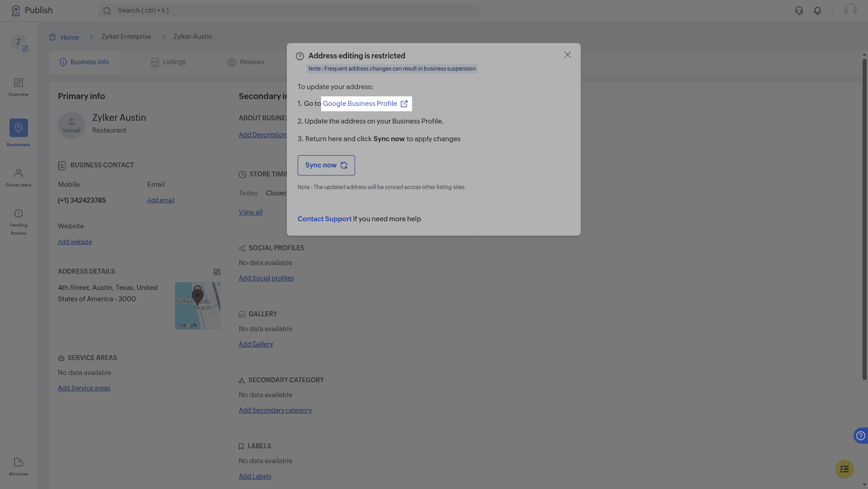Open user profile avatar
The image size is (868, 489).
(x=850, y=10)
